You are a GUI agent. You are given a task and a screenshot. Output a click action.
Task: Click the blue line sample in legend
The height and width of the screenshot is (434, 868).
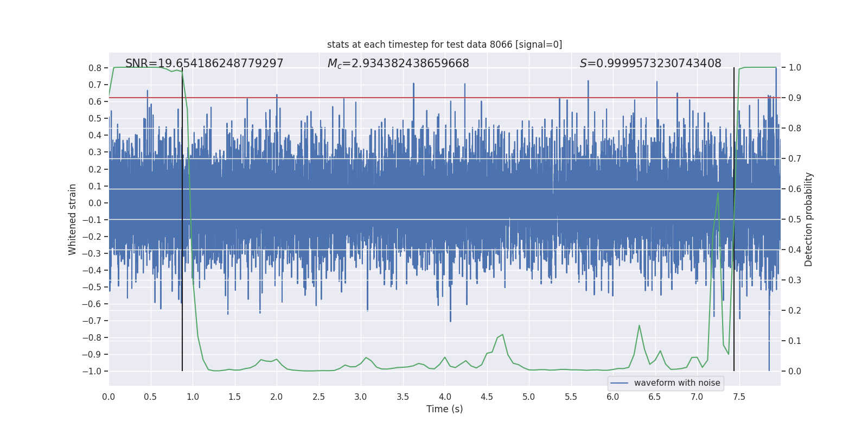(620, 383)
